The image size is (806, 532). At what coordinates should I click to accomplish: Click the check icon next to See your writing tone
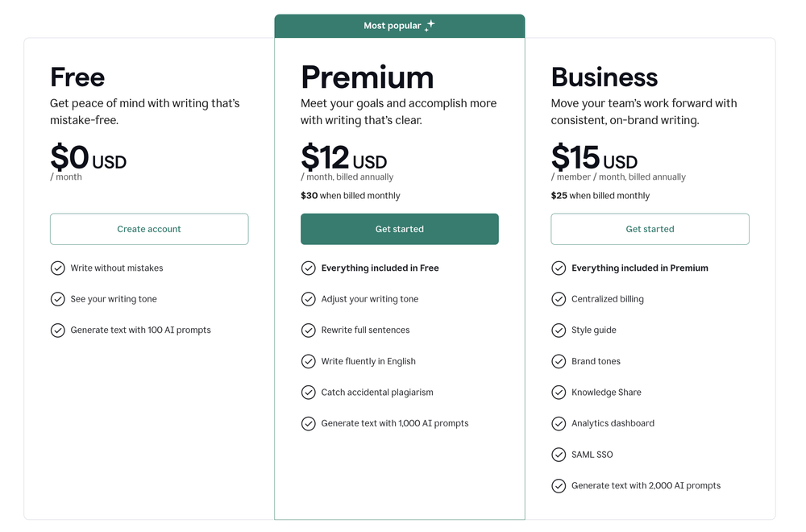pyautogui.click(x=58, y=299)
